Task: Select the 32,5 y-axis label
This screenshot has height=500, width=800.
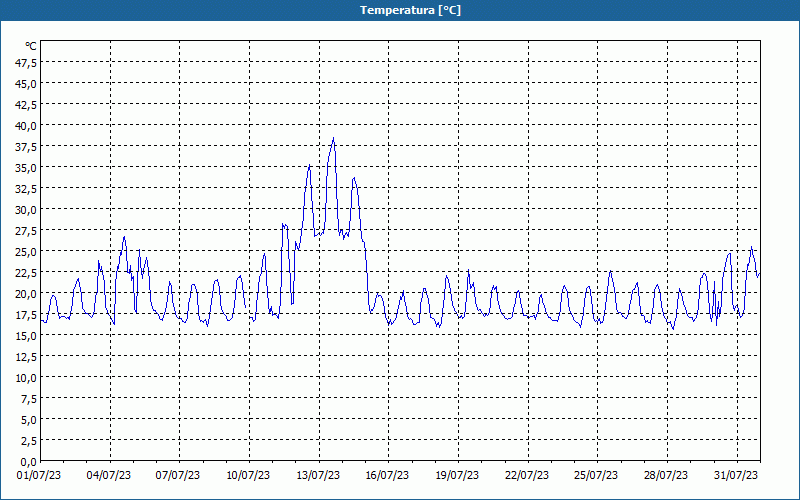Action: point(27,189)
